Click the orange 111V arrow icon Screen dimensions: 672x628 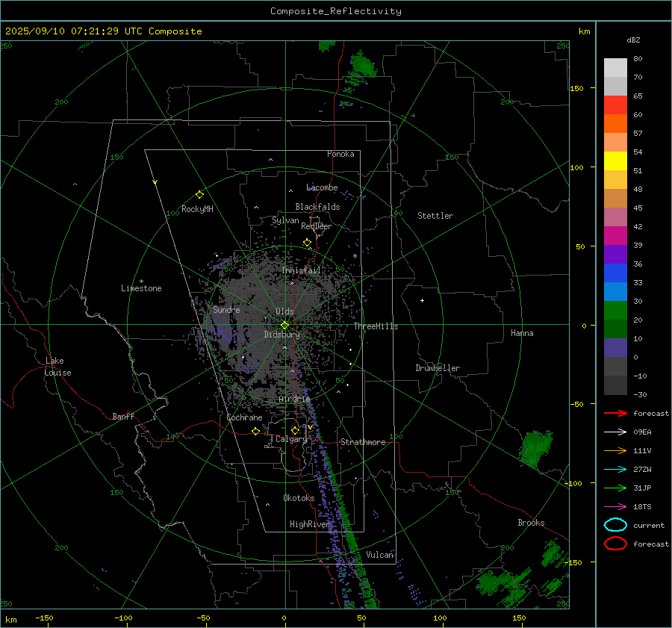[x=615, y=450]
